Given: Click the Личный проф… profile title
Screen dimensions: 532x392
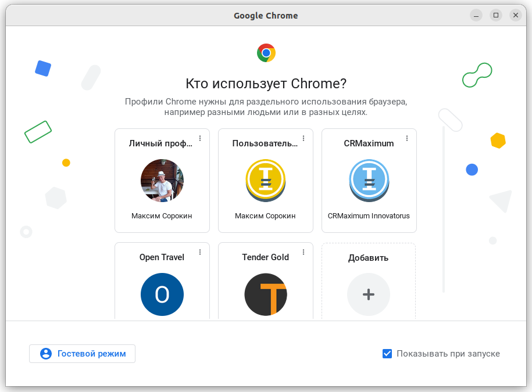Looking at the screenshot, I should tap(160, 143).
